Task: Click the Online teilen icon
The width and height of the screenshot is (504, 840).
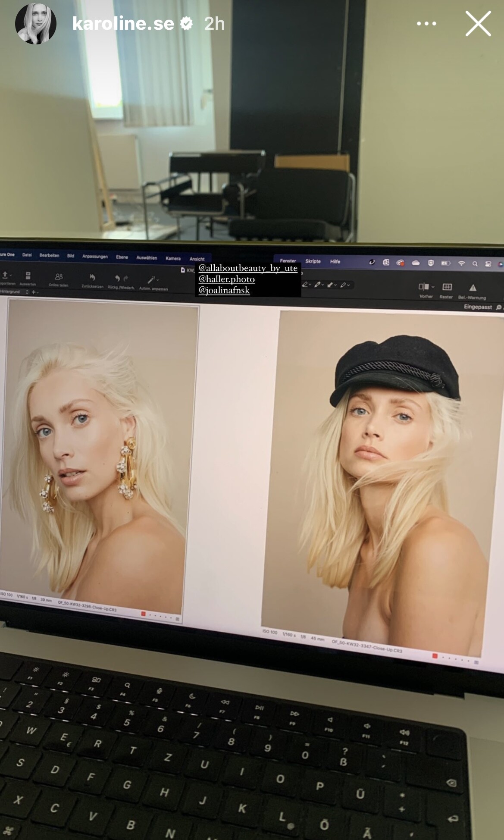Action: (59, 276)
